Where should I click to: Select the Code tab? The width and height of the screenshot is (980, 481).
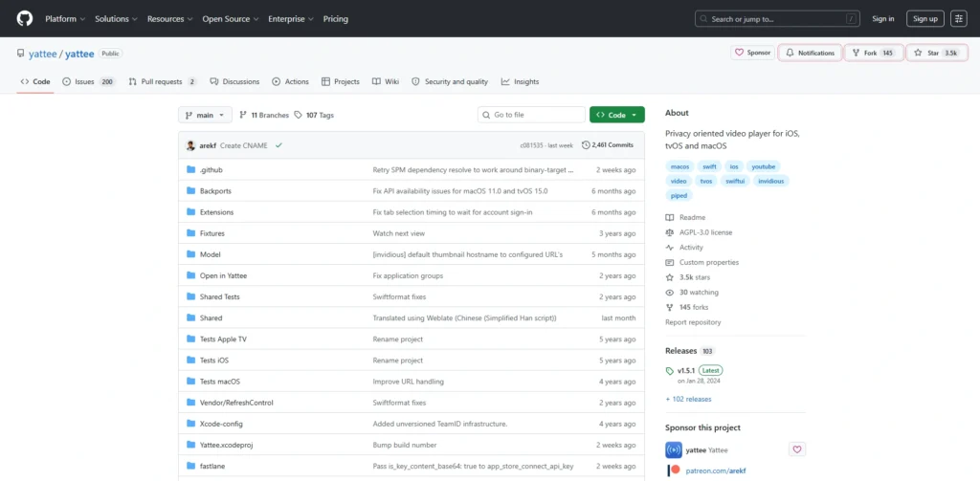pos(35,82)
